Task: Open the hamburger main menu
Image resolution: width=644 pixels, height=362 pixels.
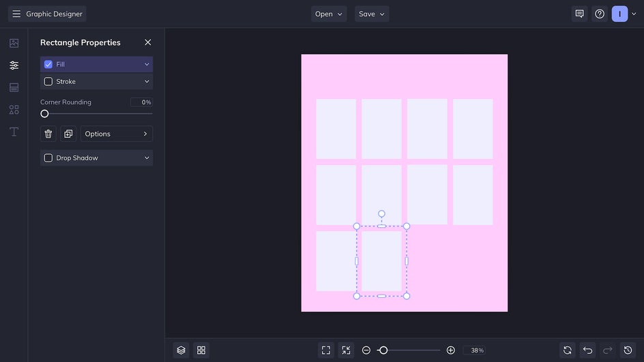Action: [16, 14]
